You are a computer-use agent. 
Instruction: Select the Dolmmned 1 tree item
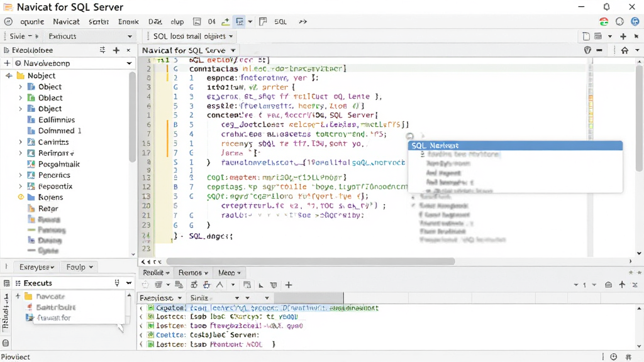[60, 131]
